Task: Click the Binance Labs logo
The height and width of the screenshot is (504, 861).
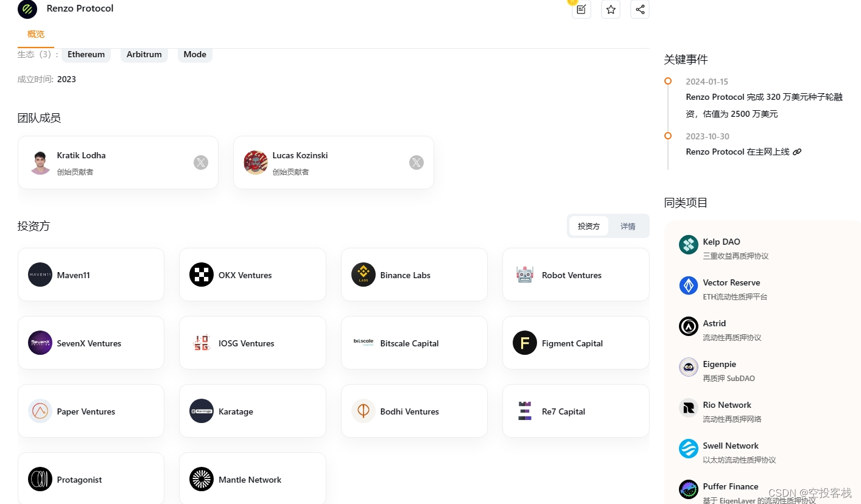Action: coord(364,275)
